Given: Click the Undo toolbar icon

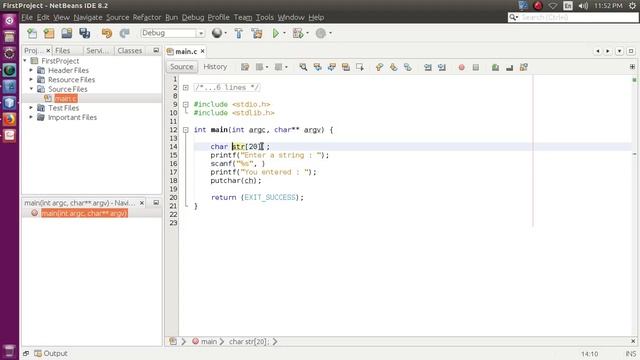Looking at the screenshot, I should tap(107, 33).
